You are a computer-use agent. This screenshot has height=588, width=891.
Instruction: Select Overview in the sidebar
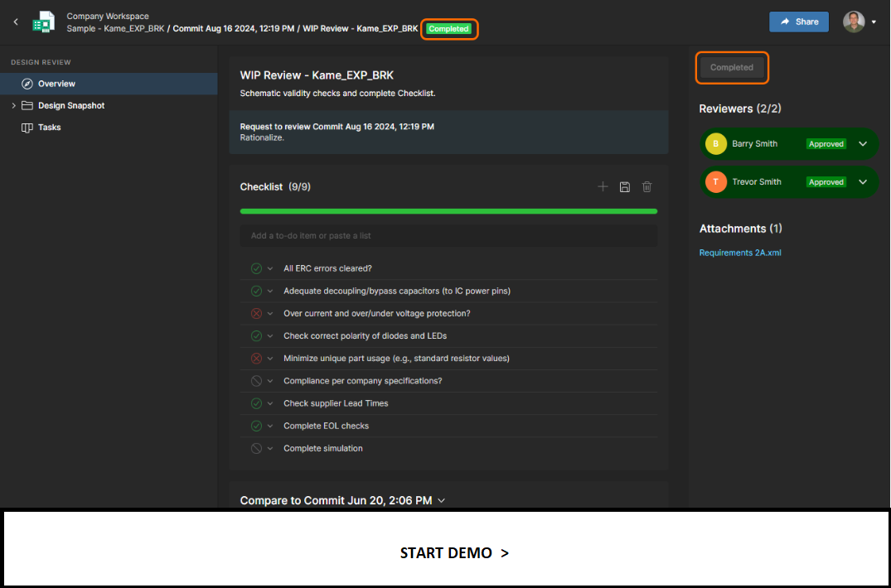pos(56,84)
